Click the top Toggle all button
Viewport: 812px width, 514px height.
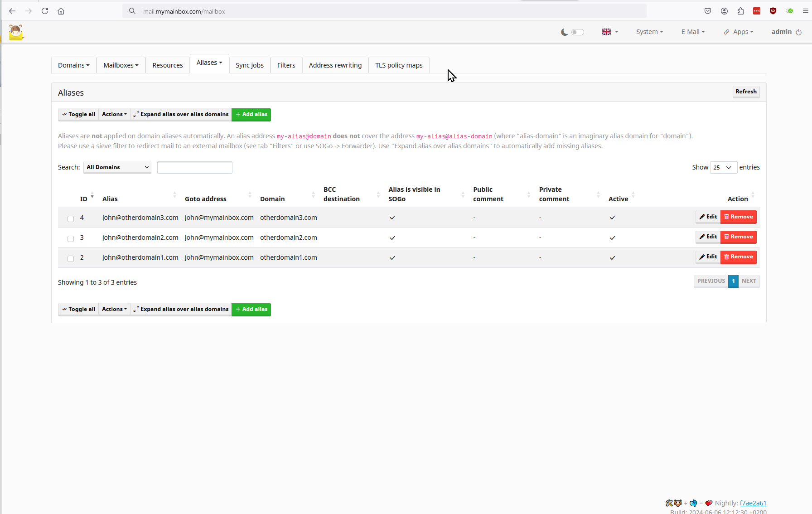tap(78, 114)
